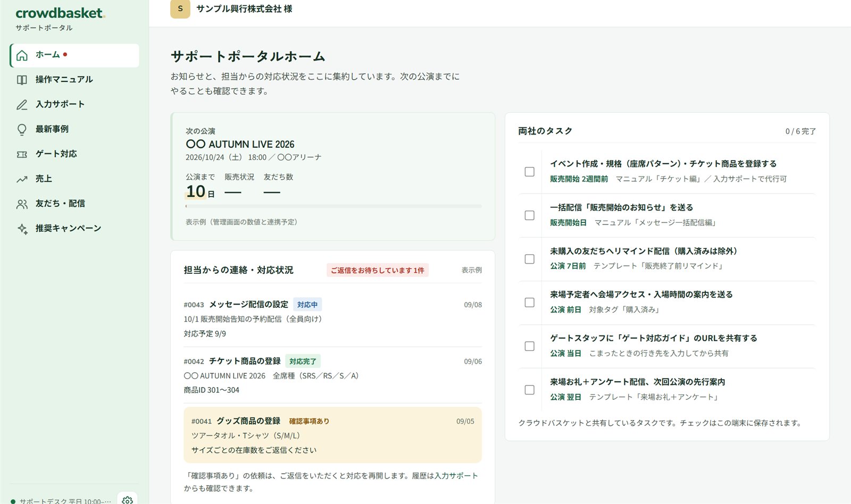This screenshot has width=851, height=504.
Task: Click the people icon beside 友だち・配信
Action: 22,204
